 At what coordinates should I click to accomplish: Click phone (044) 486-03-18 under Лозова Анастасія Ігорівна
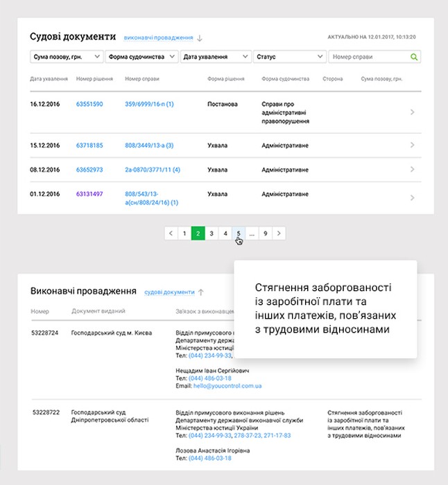point(210,459)
